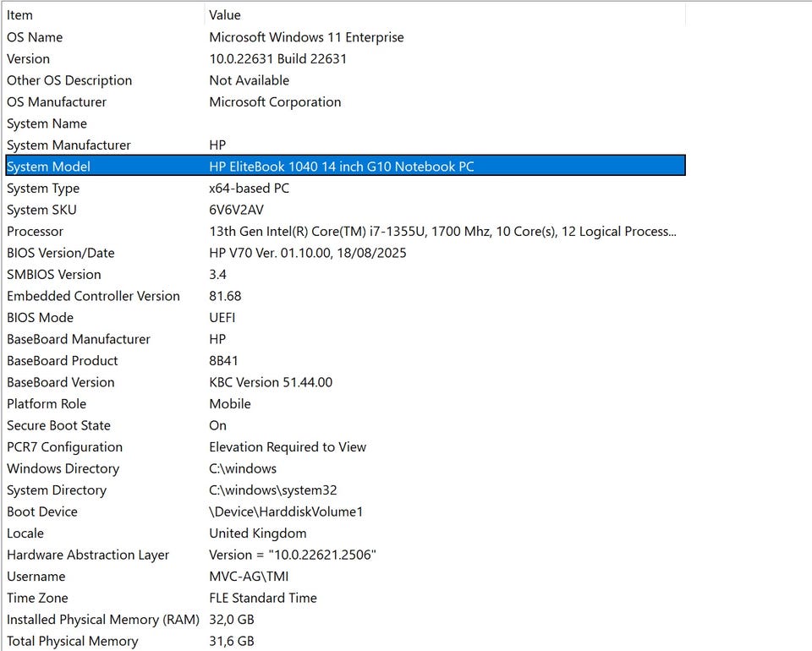Viewport: 812px width, 651px height.
Task: Click the Not Available value
Action: [249, 80]
